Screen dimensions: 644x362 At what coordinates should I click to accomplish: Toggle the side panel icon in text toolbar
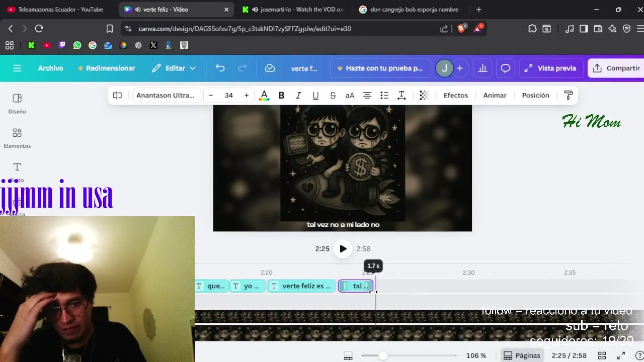[x=117, y=96]
